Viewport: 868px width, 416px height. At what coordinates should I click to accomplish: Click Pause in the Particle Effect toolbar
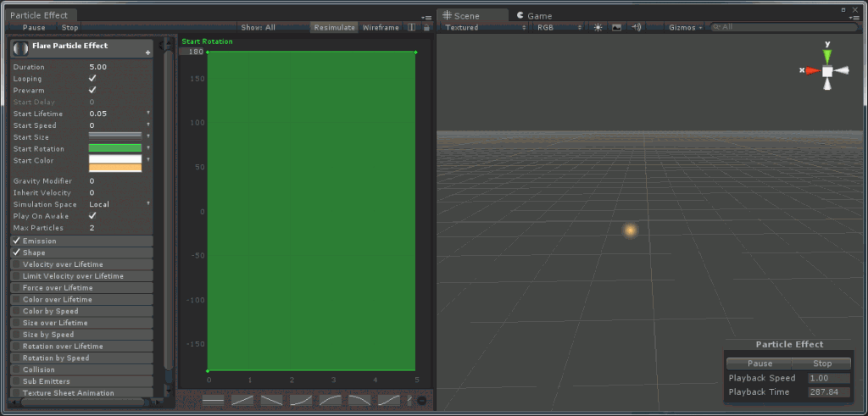point(34,27)
